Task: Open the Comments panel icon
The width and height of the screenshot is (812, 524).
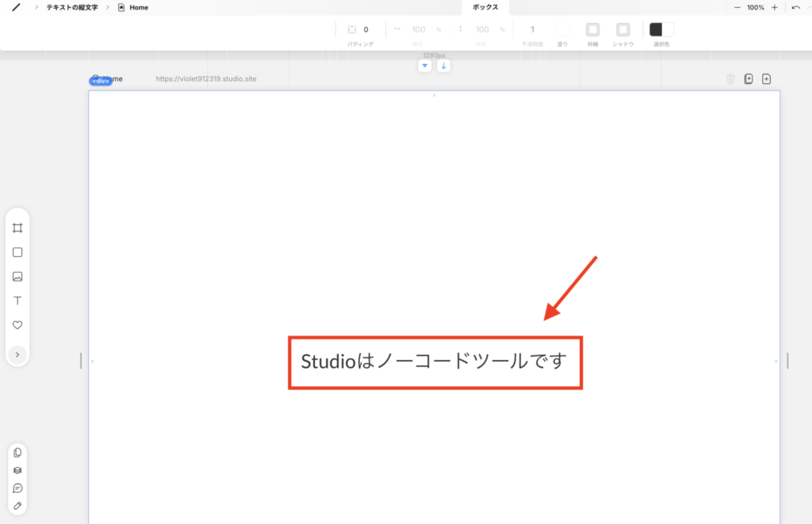Action: (17, 488)
